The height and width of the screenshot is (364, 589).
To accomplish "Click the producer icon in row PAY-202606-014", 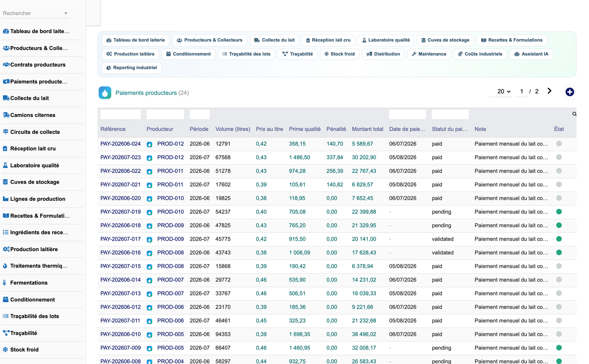I will 150,280.
